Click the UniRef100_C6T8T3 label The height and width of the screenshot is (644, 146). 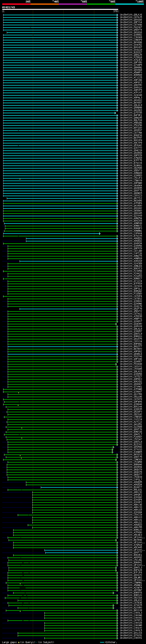tap(131, 620)
